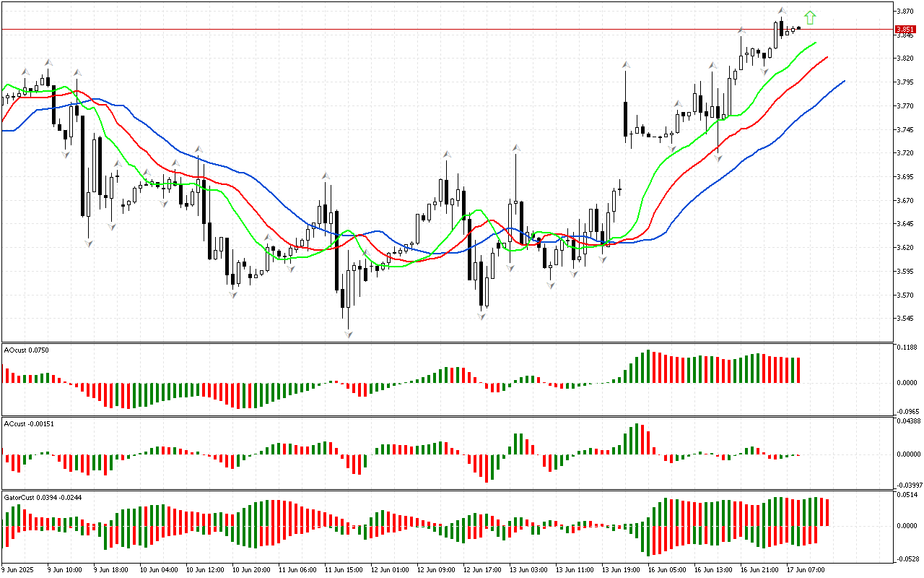Click the fractal arrow above the highest candle
924x578 pixels.
782,10
